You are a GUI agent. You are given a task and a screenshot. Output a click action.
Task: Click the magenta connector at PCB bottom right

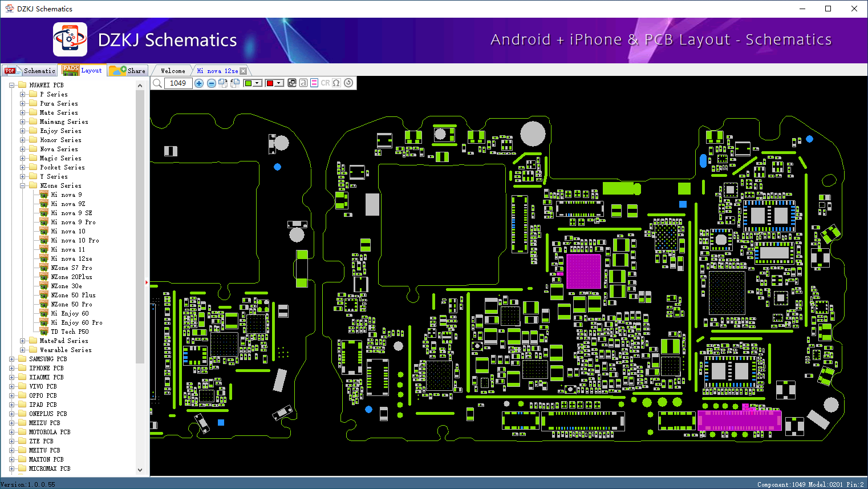pyautogui.click(x=739, y=420)
